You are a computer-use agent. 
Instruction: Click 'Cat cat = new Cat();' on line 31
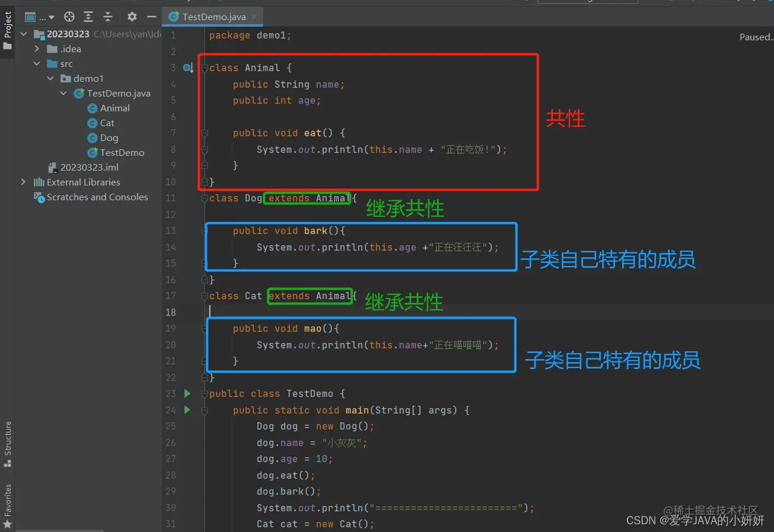315,524
